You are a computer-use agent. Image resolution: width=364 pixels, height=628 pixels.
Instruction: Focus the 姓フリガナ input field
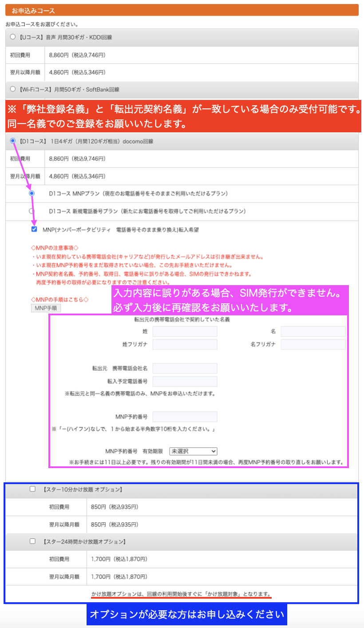point(185,344)
